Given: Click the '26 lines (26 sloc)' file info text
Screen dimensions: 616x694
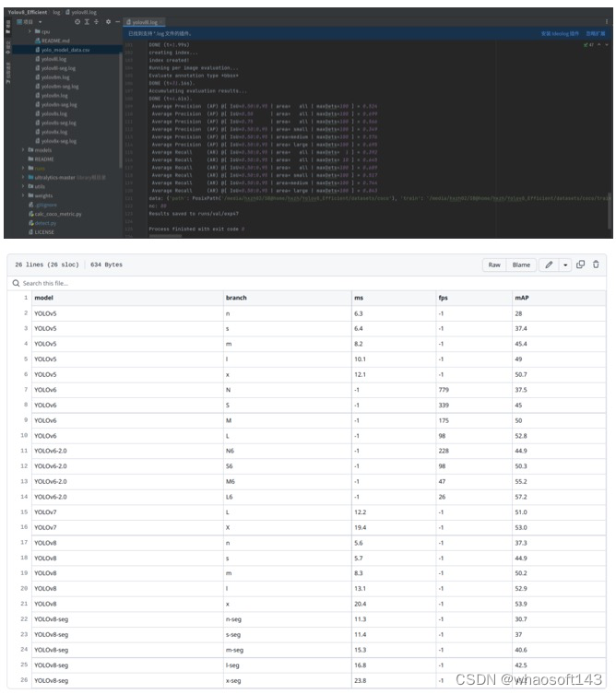Looking at the screenshot, I should (47, 265).
